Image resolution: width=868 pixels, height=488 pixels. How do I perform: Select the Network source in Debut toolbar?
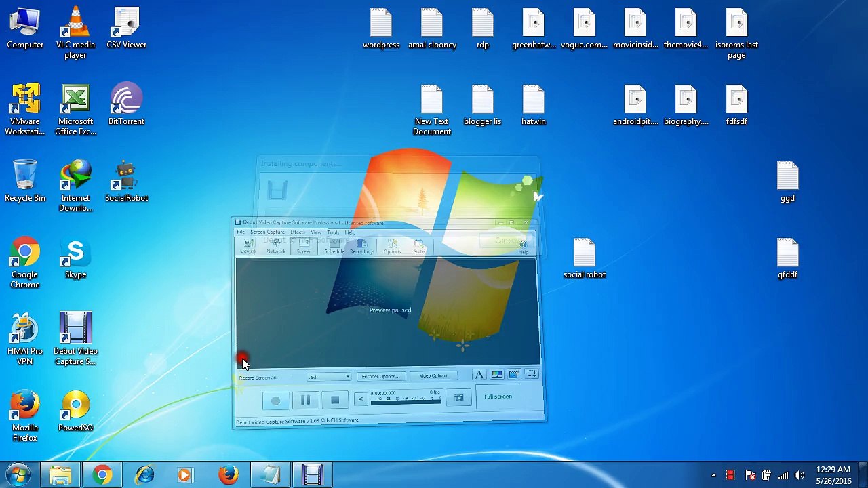[x=276, y=246]
